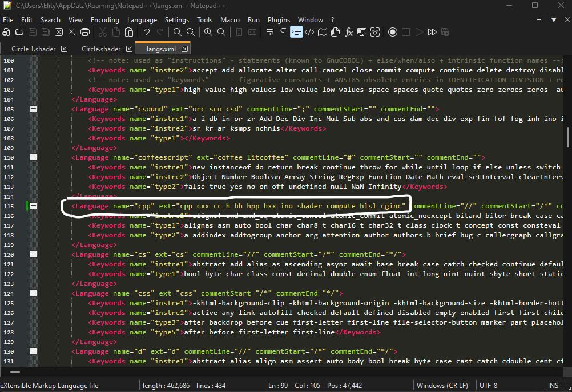Toggle the indent guide button
572x392 pixels.
(296, 32)
